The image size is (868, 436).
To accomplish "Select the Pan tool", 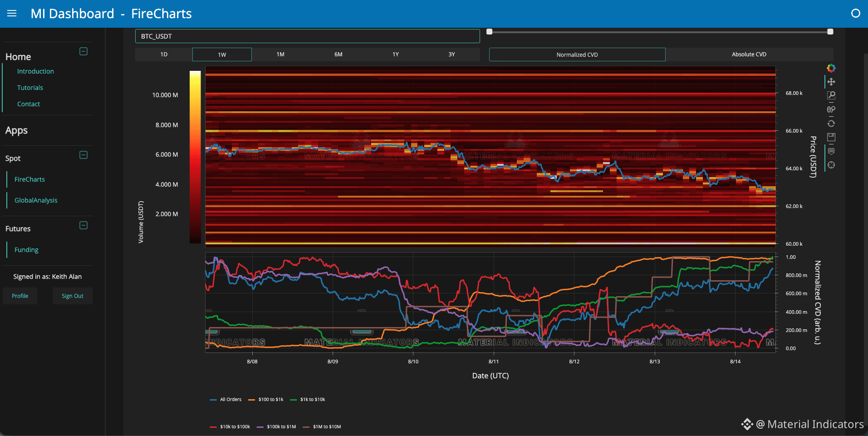I will click(x=831, y=82).
